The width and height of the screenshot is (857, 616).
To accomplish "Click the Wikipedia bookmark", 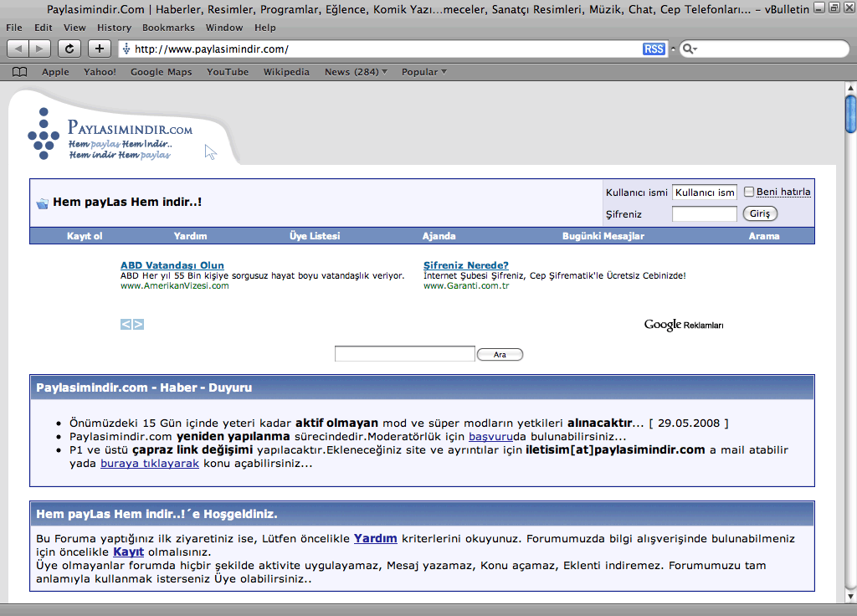I will click(x=286, y=72).
